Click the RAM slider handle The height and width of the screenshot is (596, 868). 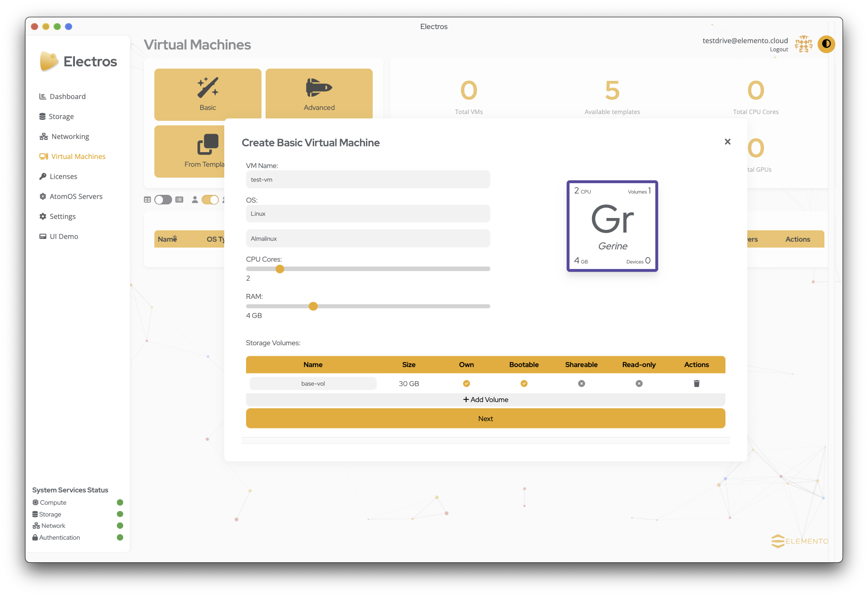click(313, 306)
